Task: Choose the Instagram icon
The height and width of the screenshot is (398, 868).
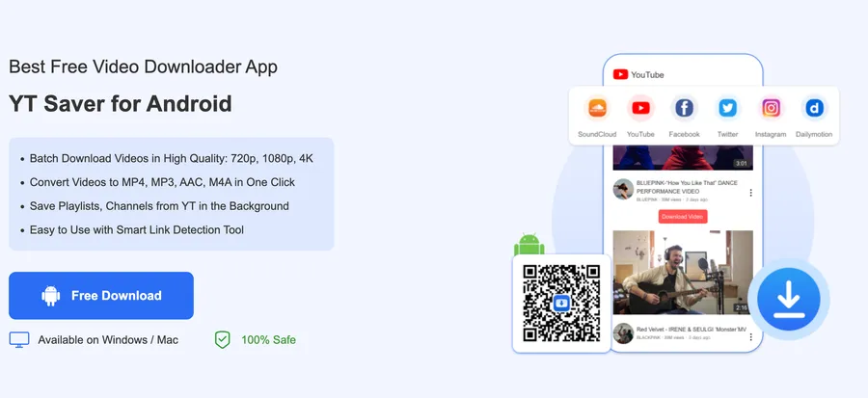Action: click(x=771, y=108)
